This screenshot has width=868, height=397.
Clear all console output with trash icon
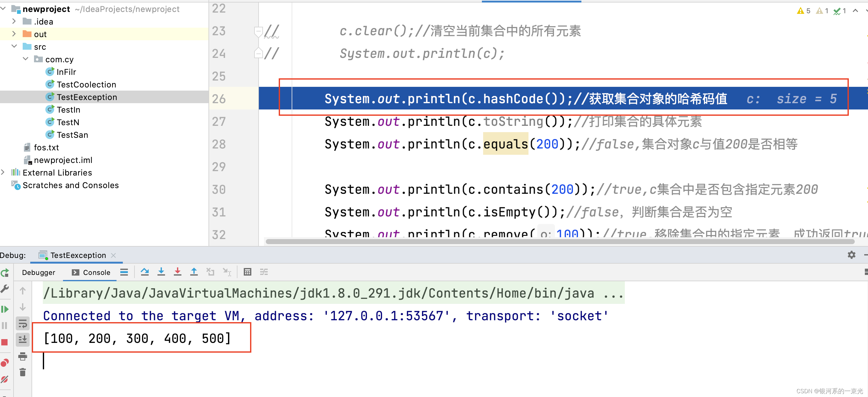(x=23, y=372)
